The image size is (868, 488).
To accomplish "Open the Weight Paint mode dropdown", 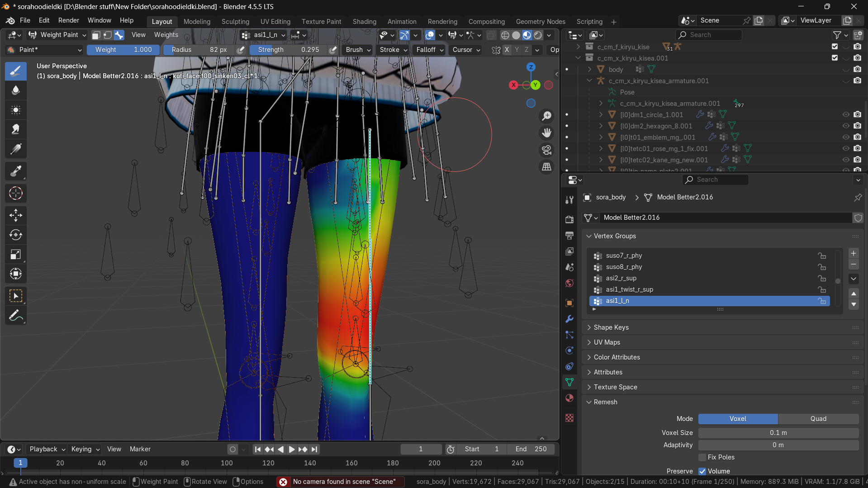I will tap(57, 35).
